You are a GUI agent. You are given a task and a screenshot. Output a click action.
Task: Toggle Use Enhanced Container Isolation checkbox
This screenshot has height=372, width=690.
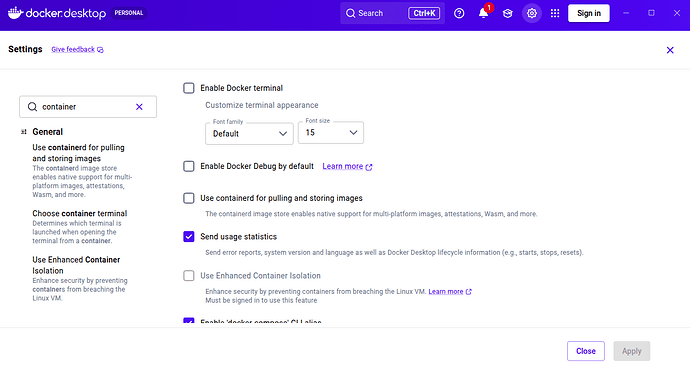[x=189, y=276]
